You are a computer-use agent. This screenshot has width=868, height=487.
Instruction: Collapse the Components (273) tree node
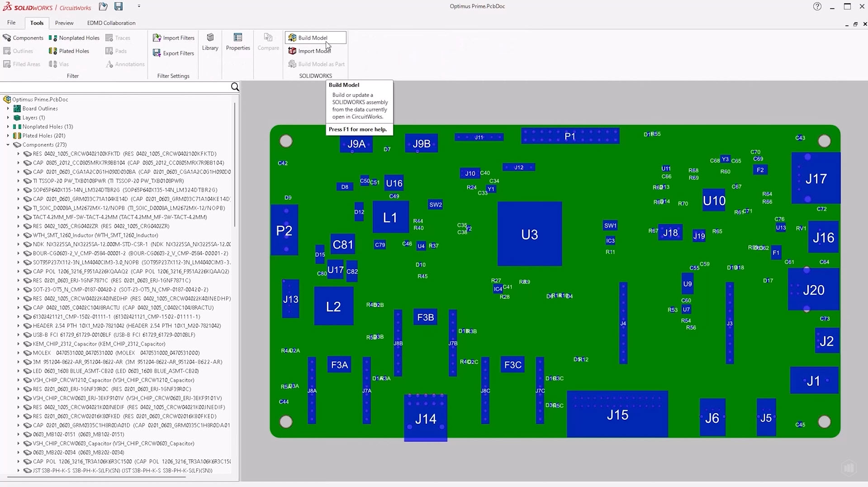pos(8,145)
